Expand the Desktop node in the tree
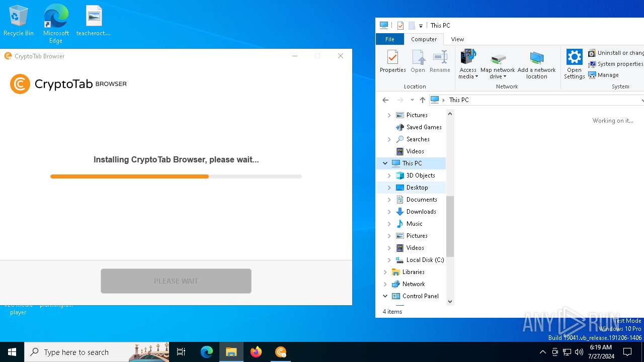The width and height of the screenshot is (644, 362). [389, 188]
